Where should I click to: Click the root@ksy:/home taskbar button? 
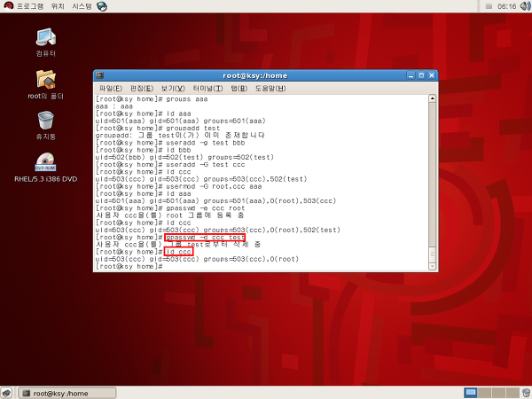pos(67,393)
